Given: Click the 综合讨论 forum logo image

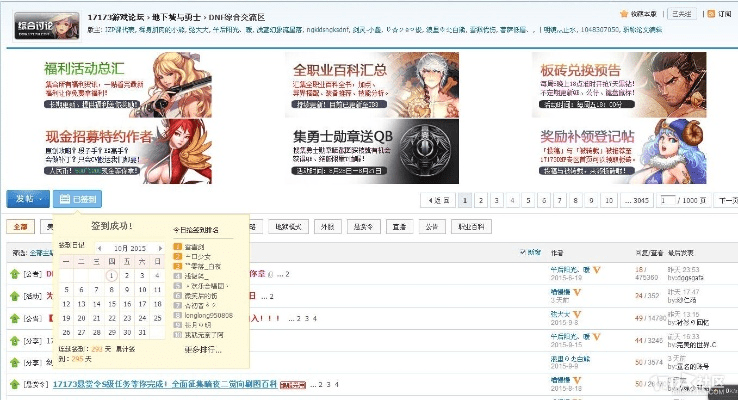Looking at the screenshot, I should click(x=46, y=25).
